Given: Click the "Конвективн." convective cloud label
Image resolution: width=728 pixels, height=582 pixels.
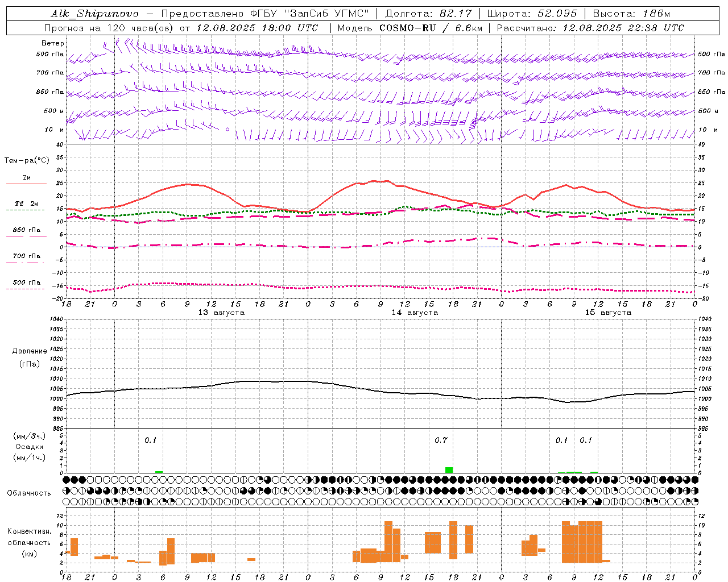Looking at the screenshot, I should 30,531.
